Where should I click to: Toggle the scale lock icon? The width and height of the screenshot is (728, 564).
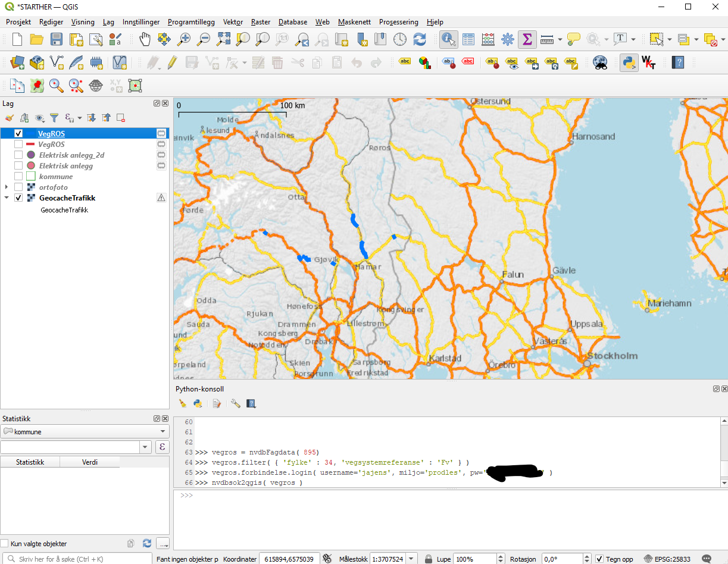(428, 559)
